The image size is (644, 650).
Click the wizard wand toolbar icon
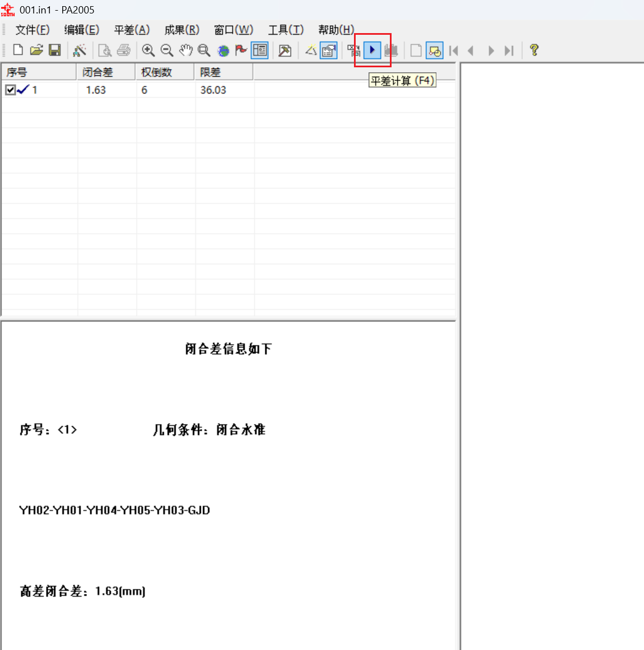(80, 50)
